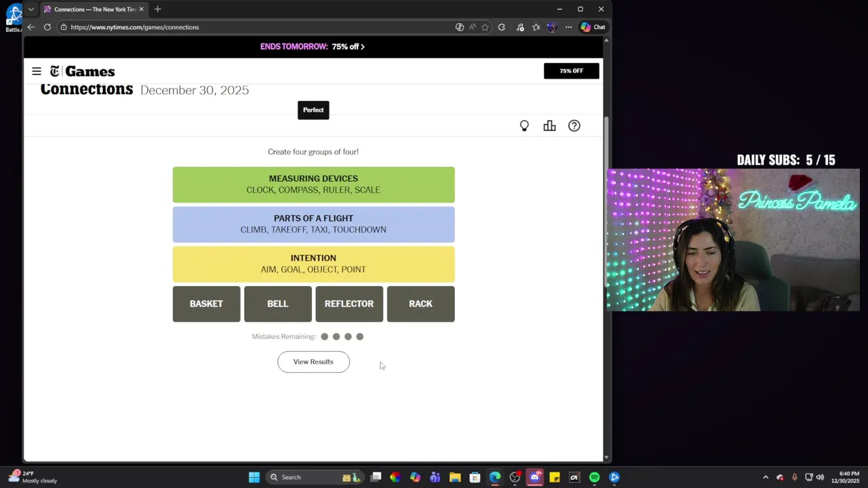The width and height of the screenshot is (868, 488).
Task: Click the blue Parts of a Flight group
Action: point(313,224)
